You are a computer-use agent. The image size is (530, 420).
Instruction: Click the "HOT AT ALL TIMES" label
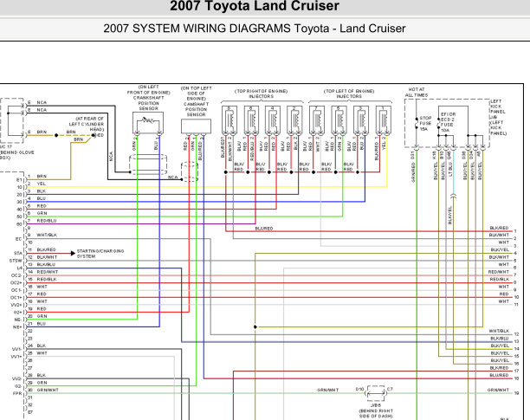click(417, 93)
